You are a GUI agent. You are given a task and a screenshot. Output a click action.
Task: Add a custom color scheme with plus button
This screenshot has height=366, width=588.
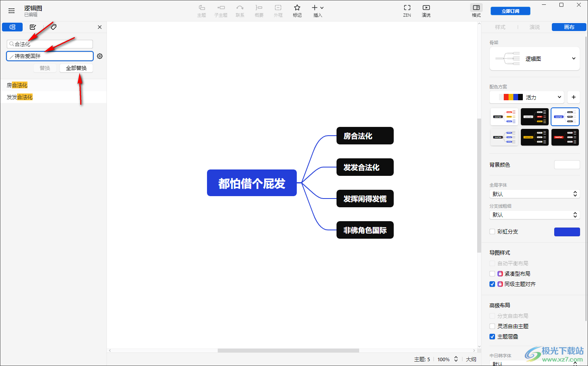(574, 97)
